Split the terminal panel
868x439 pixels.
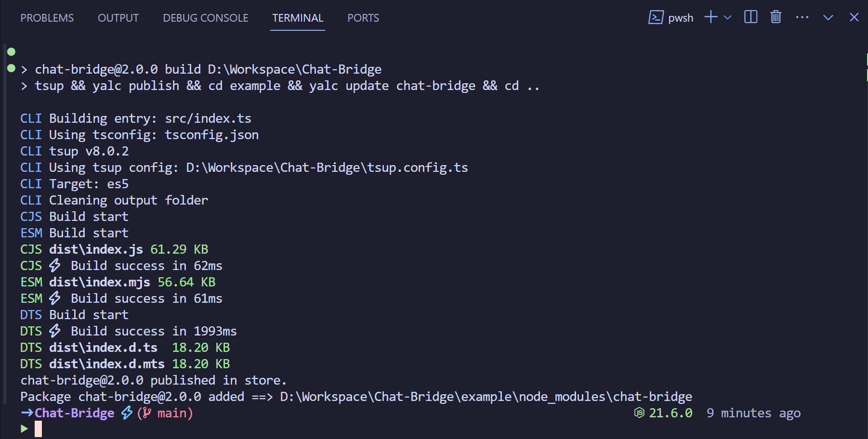[x=750, y=17]
